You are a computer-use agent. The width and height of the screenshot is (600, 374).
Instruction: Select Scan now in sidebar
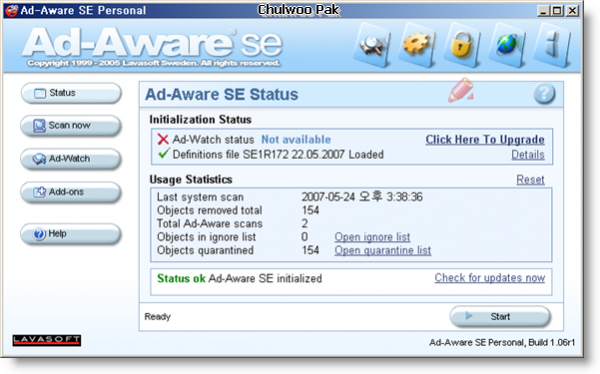click(71, 126)
